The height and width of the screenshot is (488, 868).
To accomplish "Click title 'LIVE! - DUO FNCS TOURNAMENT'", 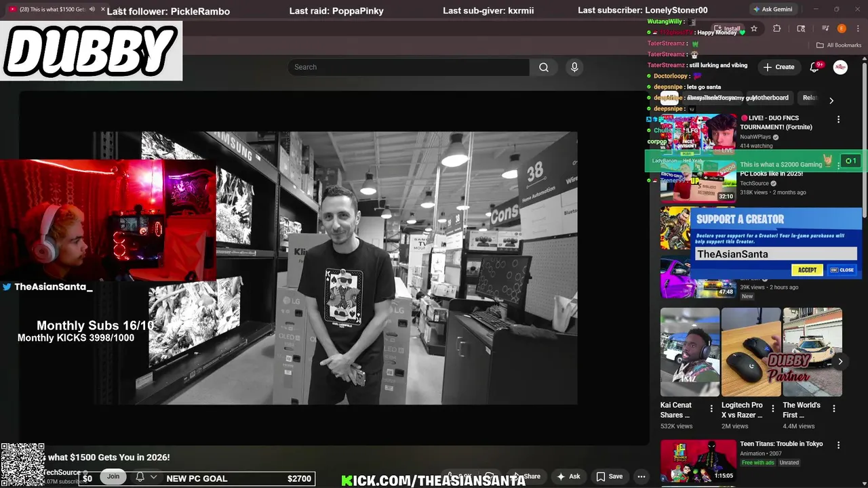I will point(776,123).
